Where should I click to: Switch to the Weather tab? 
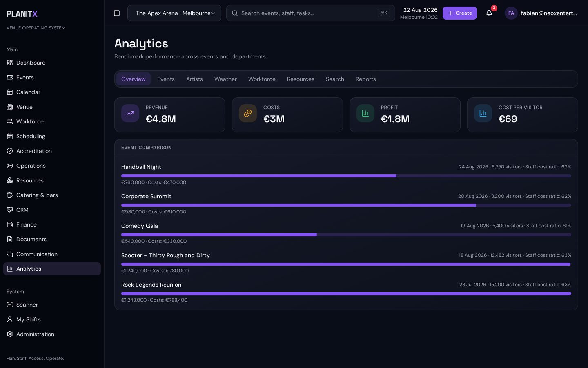coord(225,79)
